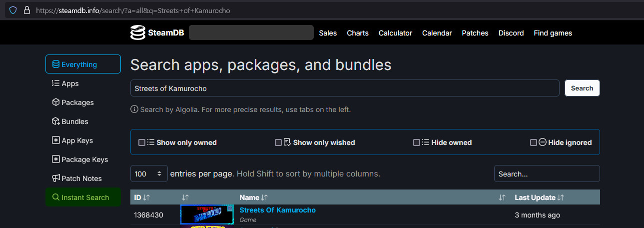Click the app ID 1368430 cell
The image size is (644, 228).
point(148,215)
